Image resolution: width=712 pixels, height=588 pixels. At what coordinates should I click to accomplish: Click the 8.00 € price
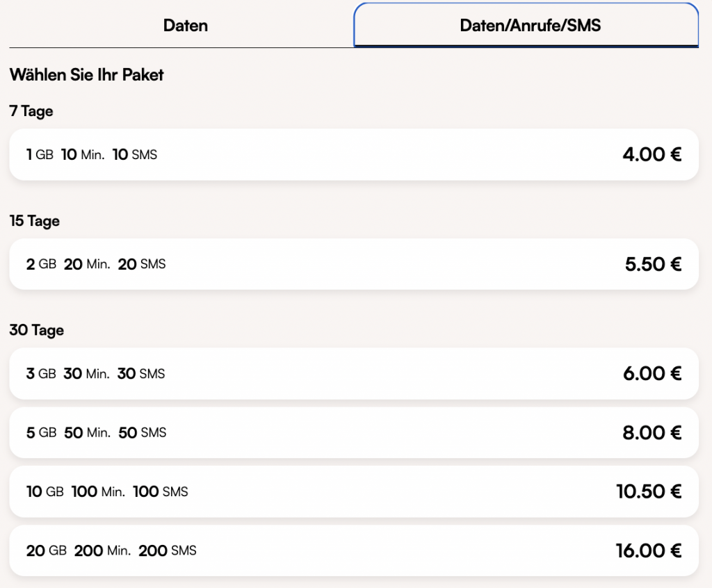[x=652, y=433]
